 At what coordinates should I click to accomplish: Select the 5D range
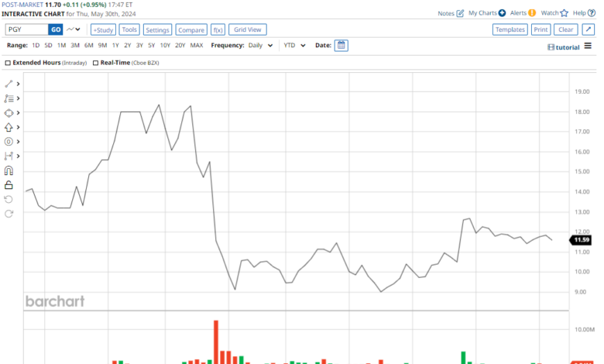pyautogui.click(x=48, y=46)
